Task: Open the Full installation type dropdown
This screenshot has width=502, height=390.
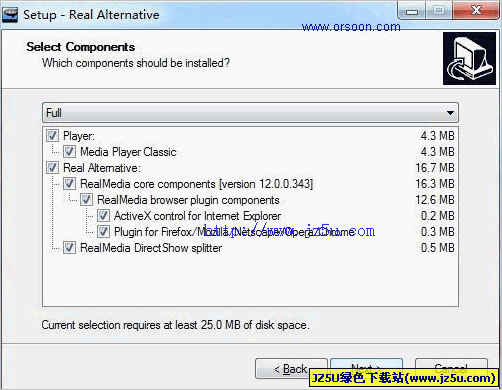Action: point(250,113)
